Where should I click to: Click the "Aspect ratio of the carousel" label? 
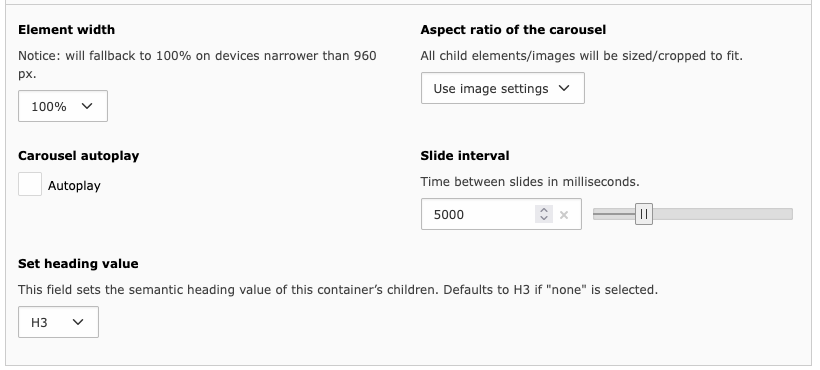click(513, 30)
